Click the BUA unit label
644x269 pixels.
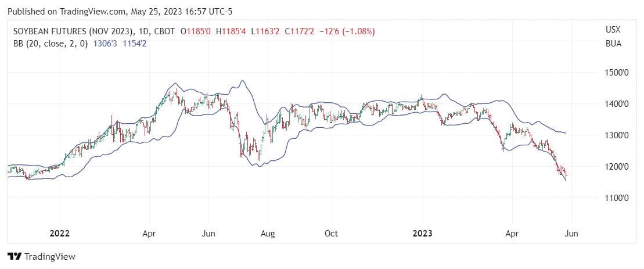pos(613,44)
